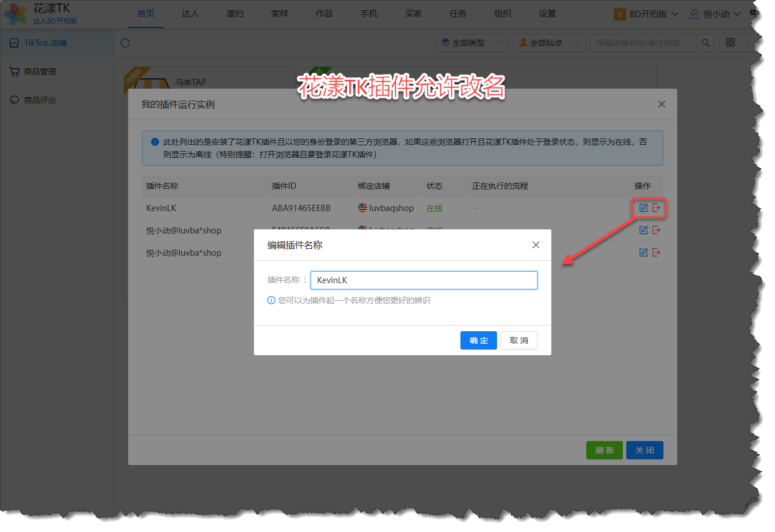Expand the 全部类型 dropdown
Image resolution: width=775 pixels, height=532 pixels.
471,43
